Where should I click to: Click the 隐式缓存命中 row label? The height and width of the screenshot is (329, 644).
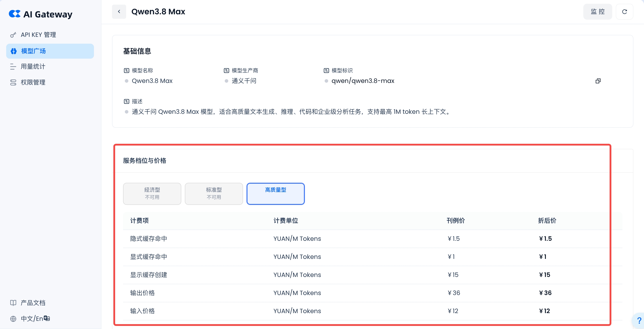(148, 239)
